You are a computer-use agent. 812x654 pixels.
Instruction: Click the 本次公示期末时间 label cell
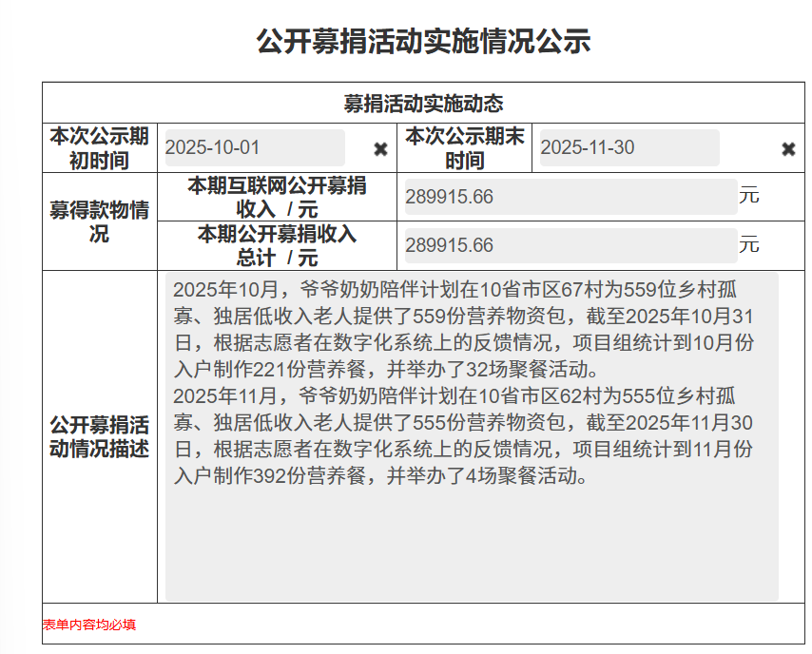pos(466,147)
